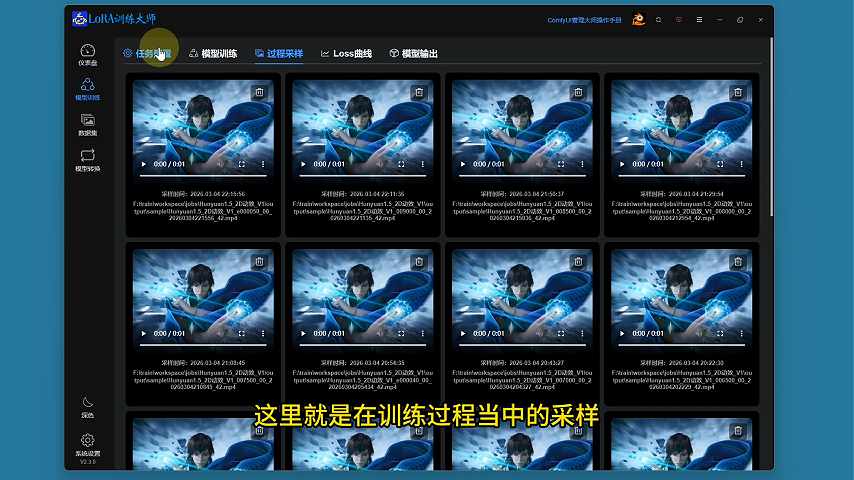Open more options on the 22:11:36 video
Screen dimensions: 854x480
click(x=423, y=164)
